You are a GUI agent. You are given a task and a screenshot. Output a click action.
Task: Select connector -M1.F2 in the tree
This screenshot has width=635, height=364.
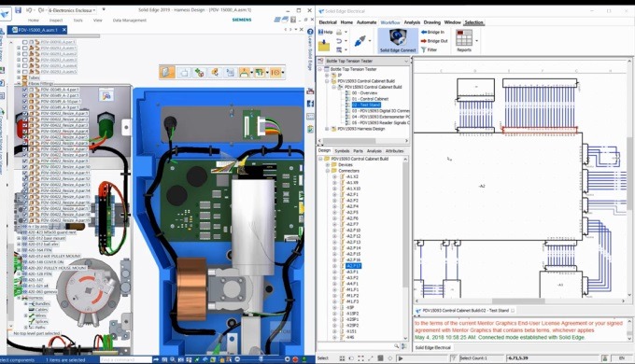pos(352,296)
